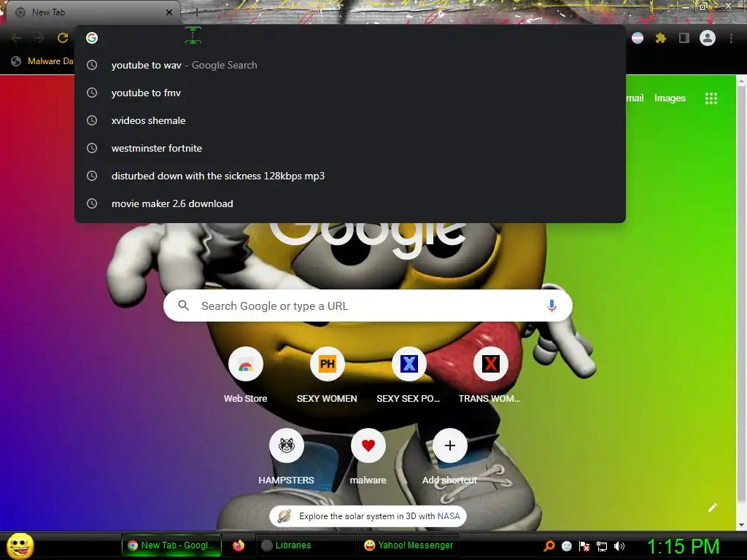The image size is (747, 560).
Task: Go forward with the right arrow button
Action: coord(39,38)
